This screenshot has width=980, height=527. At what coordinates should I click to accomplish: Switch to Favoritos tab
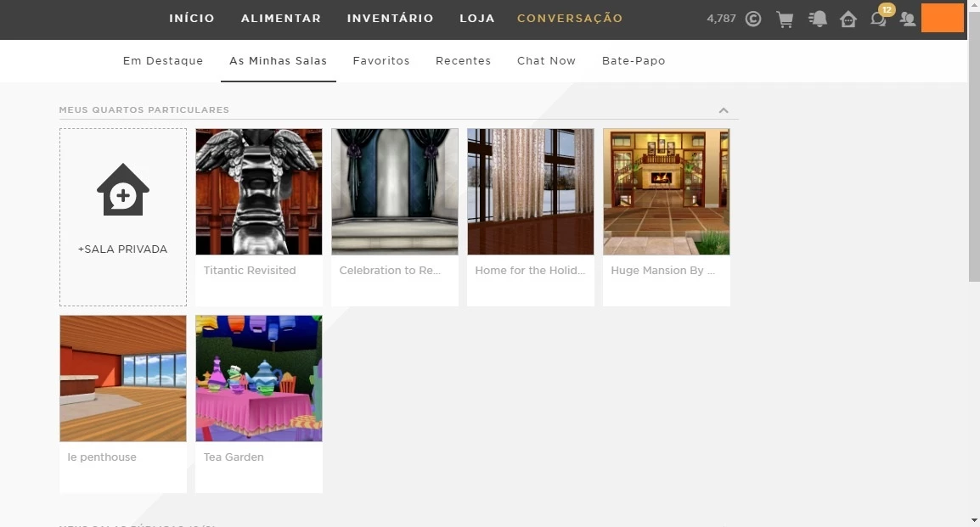click(381, 61)
